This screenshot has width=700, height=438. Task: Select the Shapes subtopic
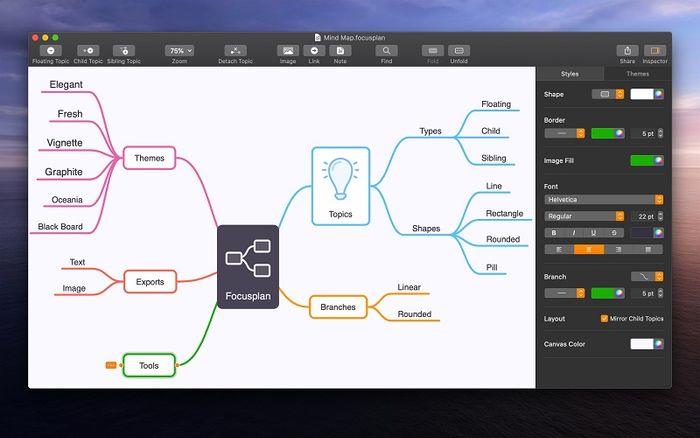tap(426, 228)
